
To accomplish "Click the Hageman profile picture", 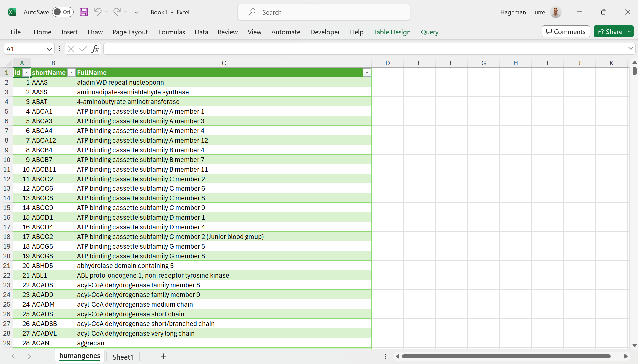I will (x=555, y=12).
